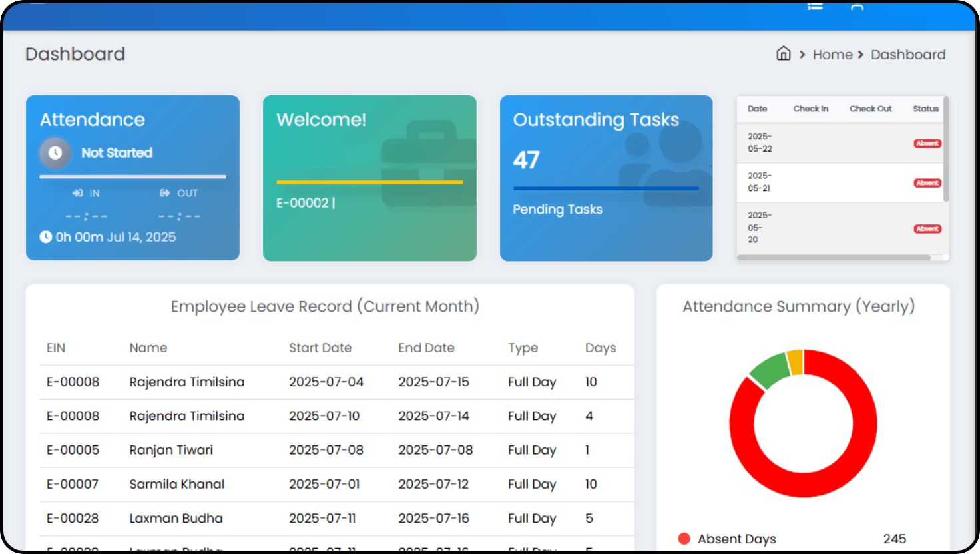Image resolution: width=980 pixels, height=554 pixels.
Task: Click the red Absent Days legend dot
Action: 684,539
